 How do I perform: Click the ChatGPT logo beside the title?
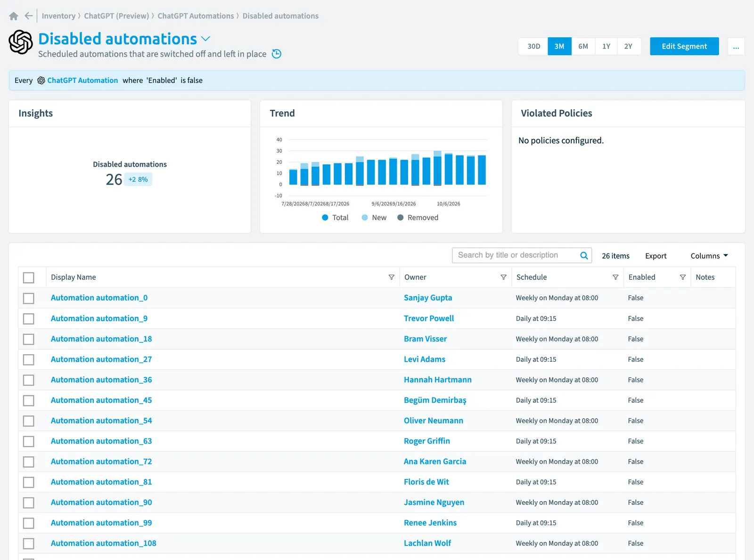[x=21, y=42]
